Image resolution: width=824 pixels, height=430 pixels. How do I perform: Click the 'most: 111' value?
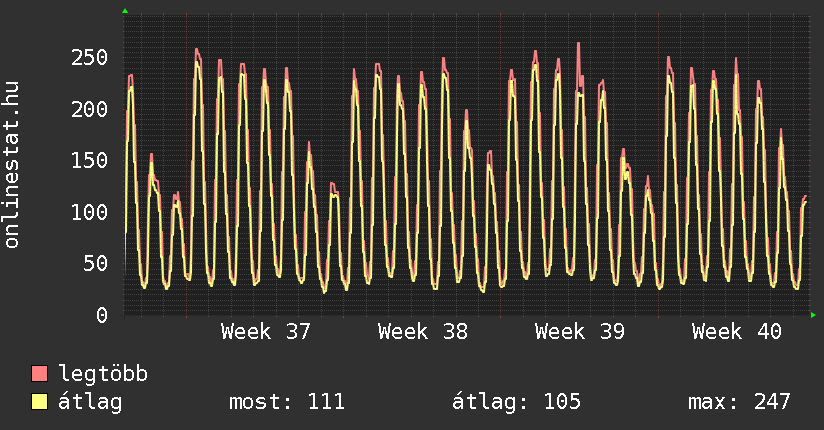[287, 402]
